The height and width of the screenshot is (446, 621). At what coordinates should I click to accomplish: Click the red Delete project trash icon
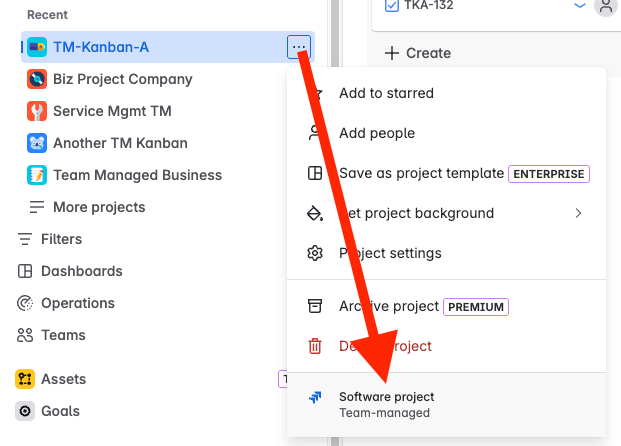(315, 346)
